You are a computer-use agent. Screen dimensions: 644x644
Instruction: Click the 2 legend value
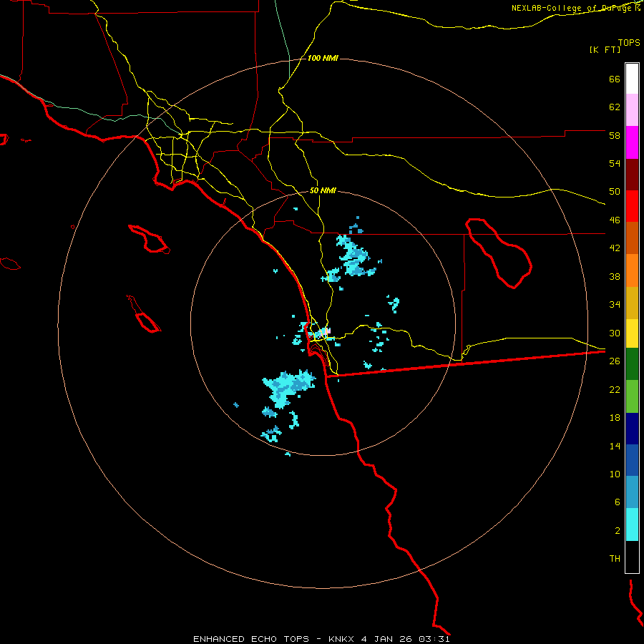pos(618,530)
